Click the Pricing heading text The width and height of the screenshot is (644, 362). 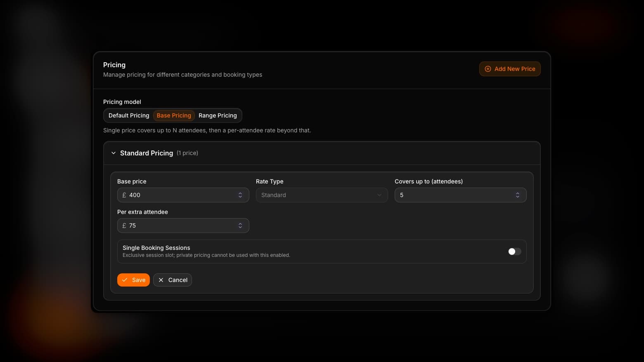[x=114, y=65]
